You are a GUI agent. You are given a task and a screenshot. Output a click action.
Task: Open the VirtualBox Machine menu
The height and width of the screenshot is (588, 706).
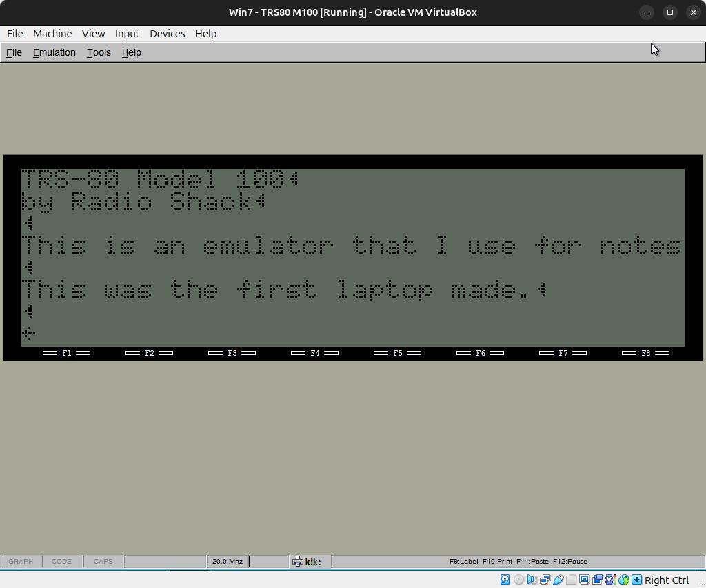pos(52,34)
